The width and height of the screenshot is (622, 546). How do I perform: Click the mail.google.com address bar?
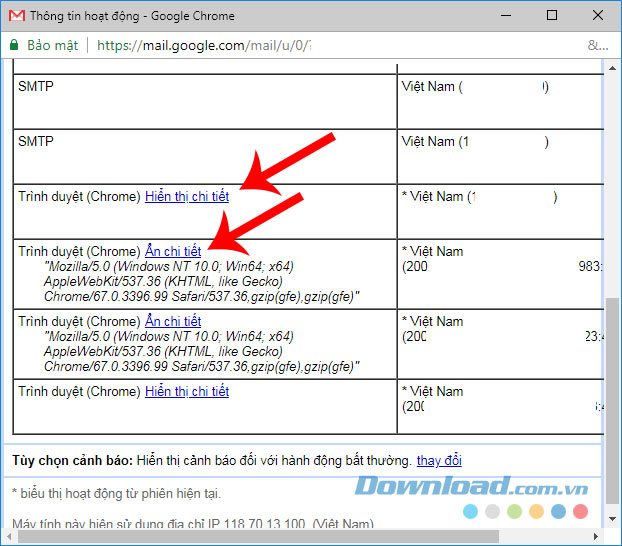click(300, 45)
